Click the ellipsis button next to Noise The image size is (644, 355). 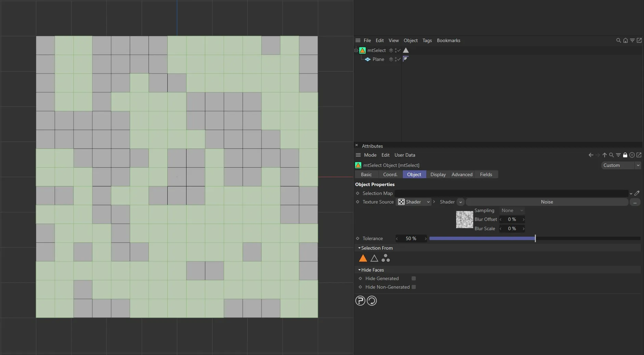(635, 202)
